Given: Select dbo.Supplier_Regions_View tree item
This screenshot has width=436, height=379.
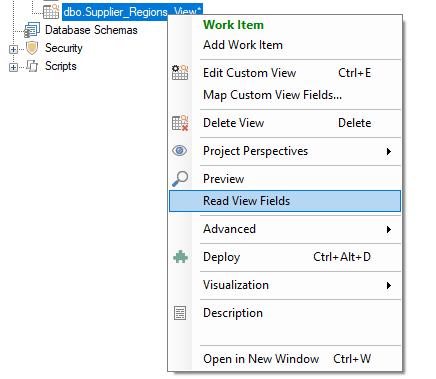Looking at the screenshot, I should pyautogui.click(x=132, y=12).
